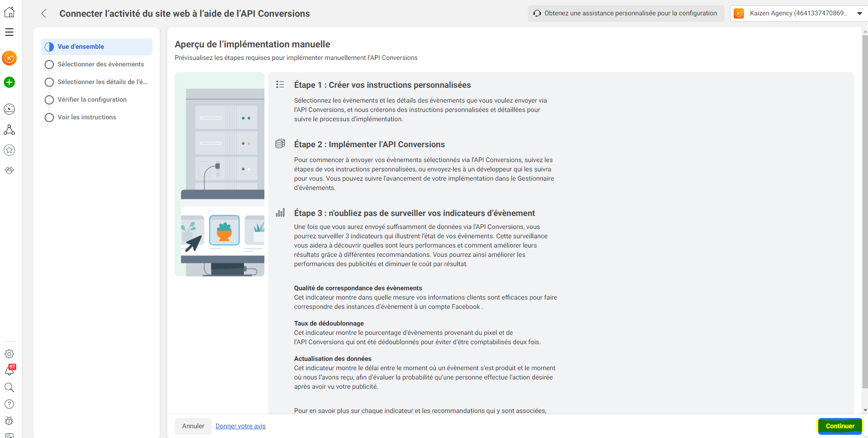Click circle next to Vérifier la configuration
Screen dimensions: 868x438
(49, 100)
